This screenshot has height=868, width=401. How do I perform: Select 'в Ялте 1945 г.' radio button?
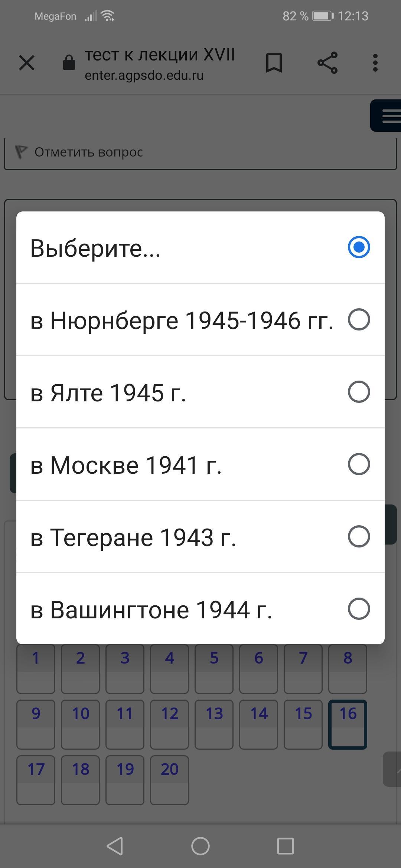tap(359, 392)
